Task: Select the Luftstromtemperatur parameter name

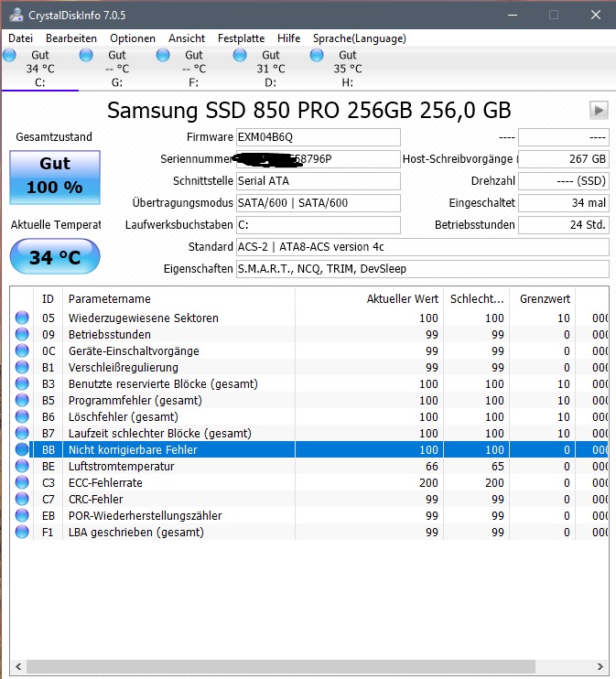Action: point(122,467)
